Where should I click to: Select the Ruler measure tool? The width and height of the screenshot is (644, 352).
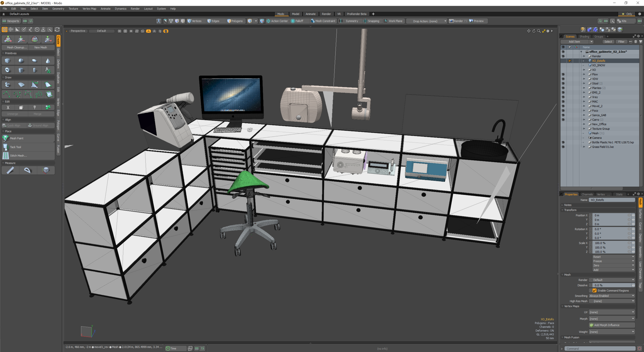[x=10, y=170]
